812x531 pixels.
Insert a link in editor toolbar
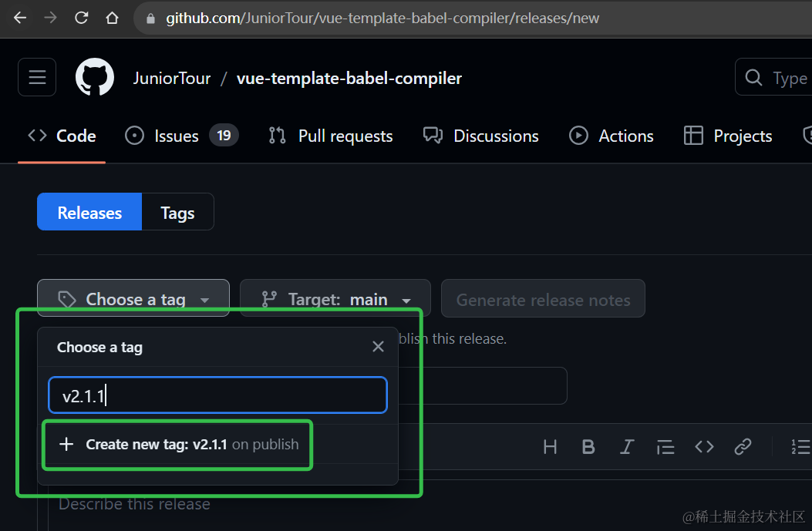click(743, 447)
